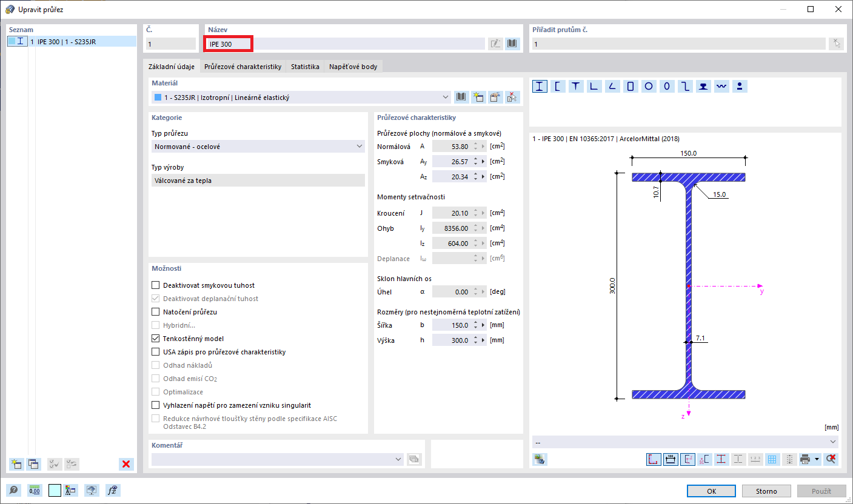Select the Z-section shape icon

tap(684, 86)
